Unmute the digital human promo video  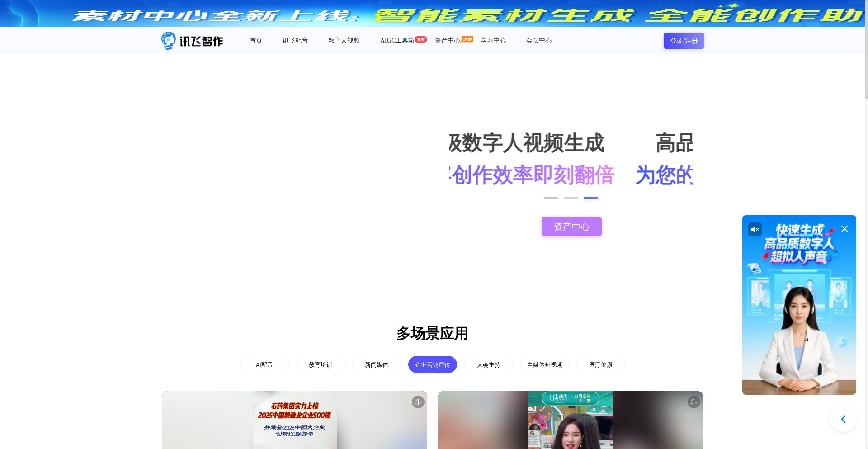coord(755,229)
